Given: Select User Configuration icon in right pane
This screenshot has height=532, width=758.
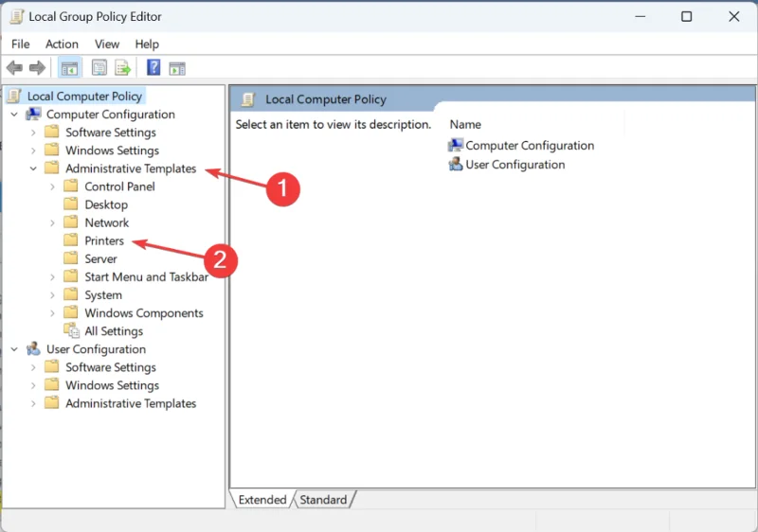Looking at the screenshot, I should point(456,165).
